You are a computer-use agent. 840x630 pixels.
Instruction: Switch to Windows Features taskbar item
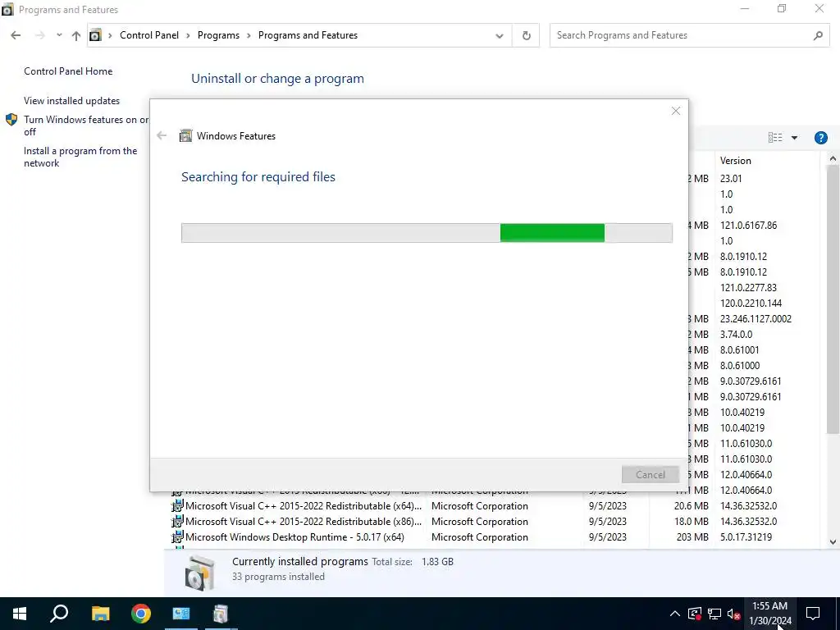click(x=221, y=614)
